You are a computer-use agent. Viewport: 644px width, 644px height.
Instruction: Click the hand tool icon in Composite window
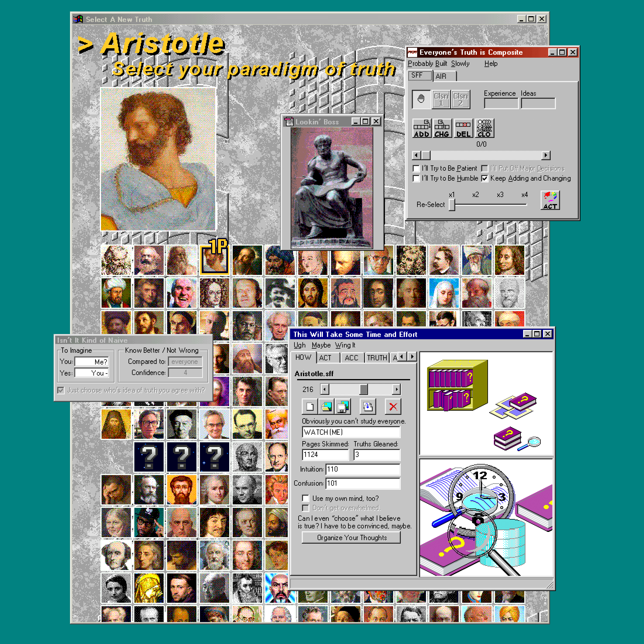(x=421, y=99)
